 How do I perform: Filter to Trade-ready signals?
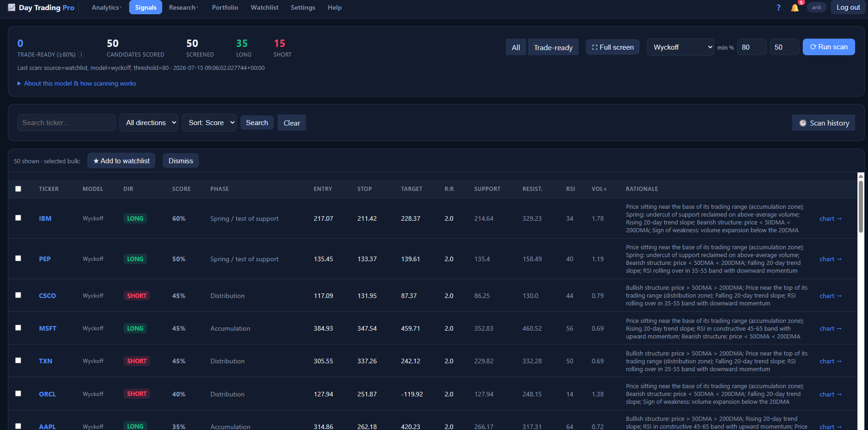click(x=553, y=47)
